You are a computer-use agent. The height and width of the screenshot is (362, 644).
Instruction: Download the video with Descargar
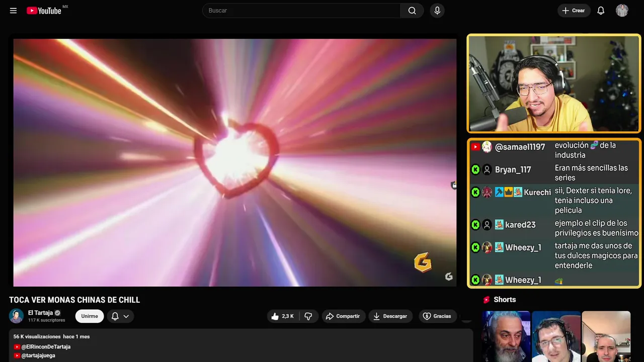[390, 316]
